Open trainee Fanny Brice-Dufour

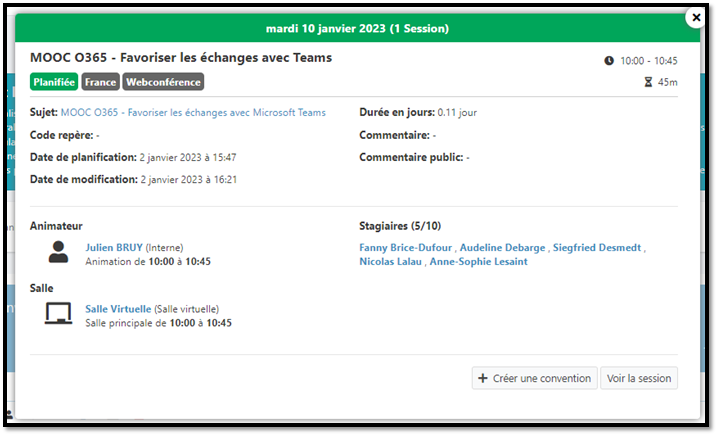[x=405, y=247]
